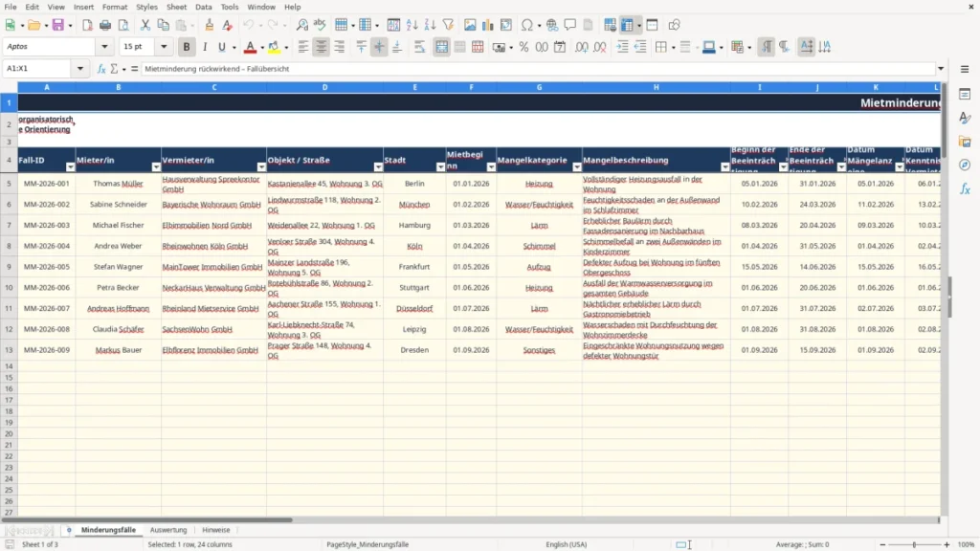Open the sidebar Properties icon

[x=965, y=95]
